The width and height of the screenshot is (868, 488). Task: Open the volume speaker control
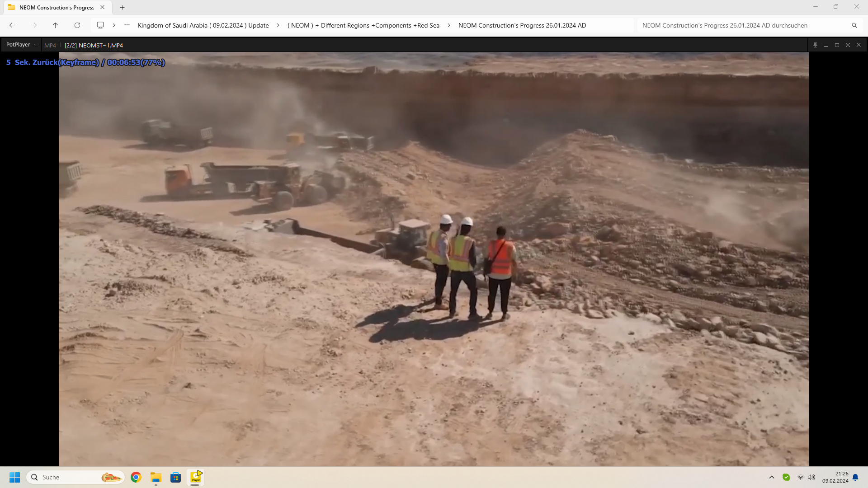pyautogui.click(x=811, y=477)
